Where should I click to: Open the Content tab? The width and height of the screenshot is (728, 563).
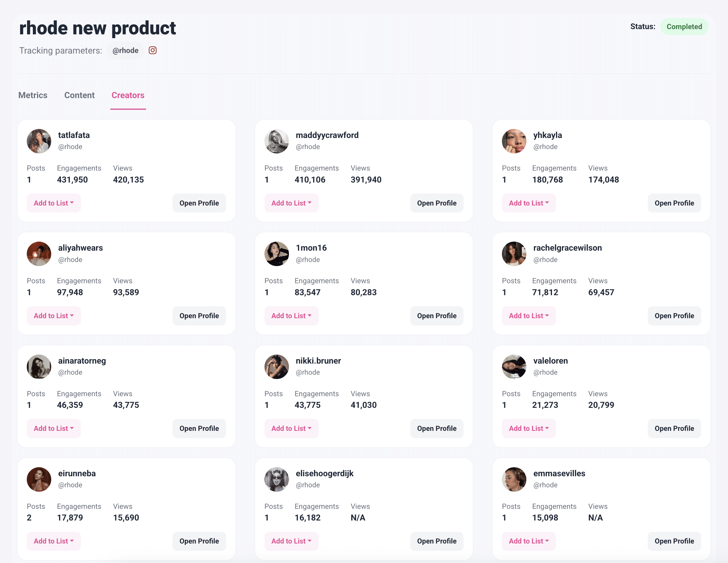point(79,95)
